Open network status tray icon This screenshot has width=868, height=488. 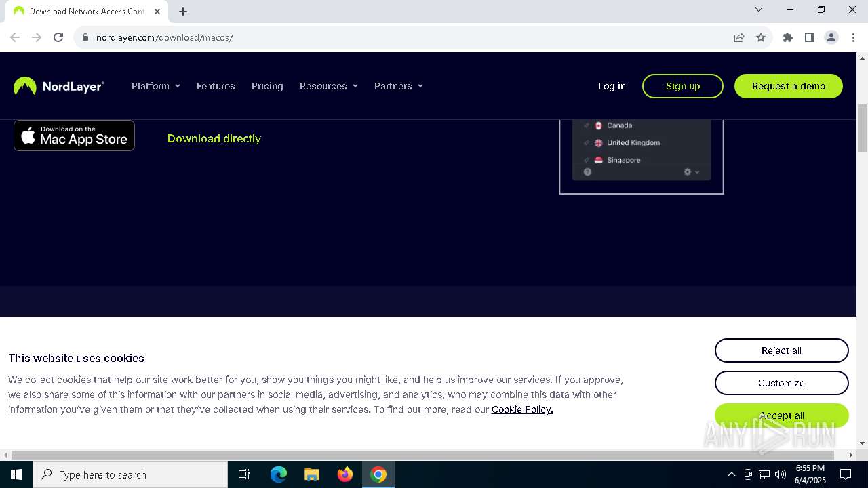coord(764,474)
